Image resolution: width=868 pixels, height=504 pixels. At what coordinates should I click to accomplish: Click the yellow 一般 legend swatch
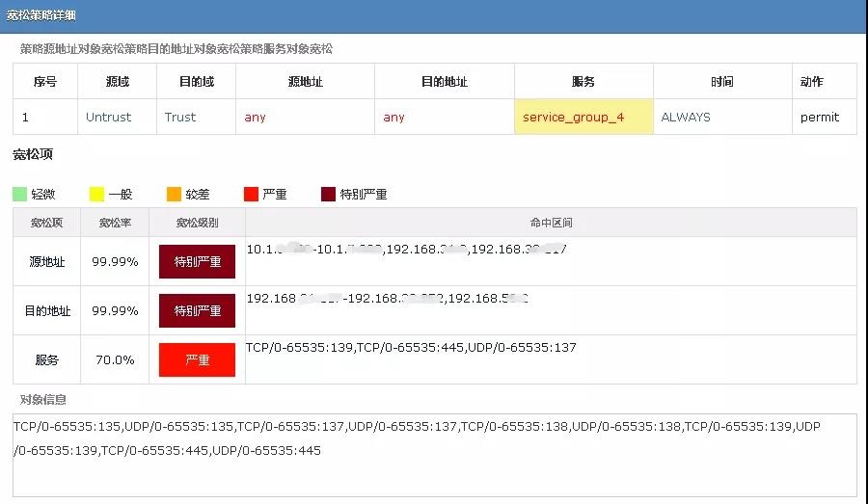pyautogui.click(x=96, y=195)
